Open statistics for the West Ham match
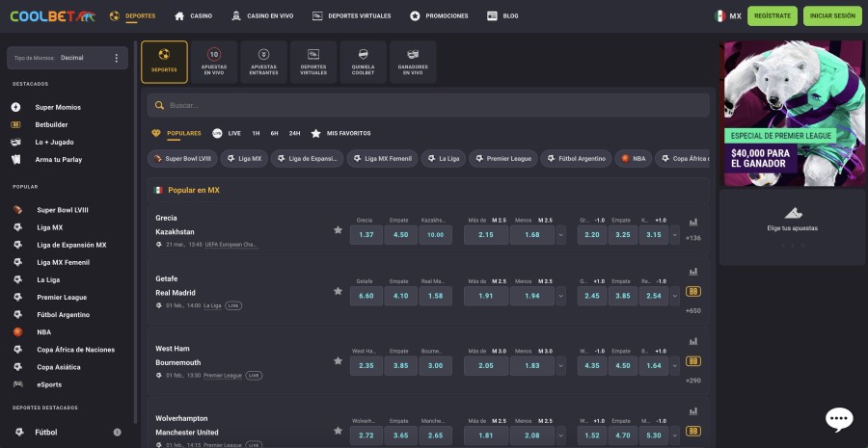The image size is (868, 448). point(693,341)
